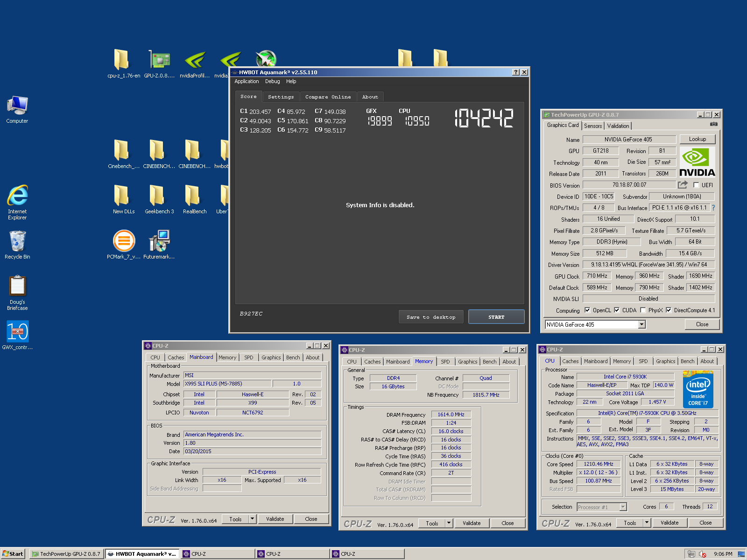Click the GPU Name field NVIDIA GeForce 405
The width and height of the screenshot is (747, 560).
pyautogui.click(x=629, y=139)
